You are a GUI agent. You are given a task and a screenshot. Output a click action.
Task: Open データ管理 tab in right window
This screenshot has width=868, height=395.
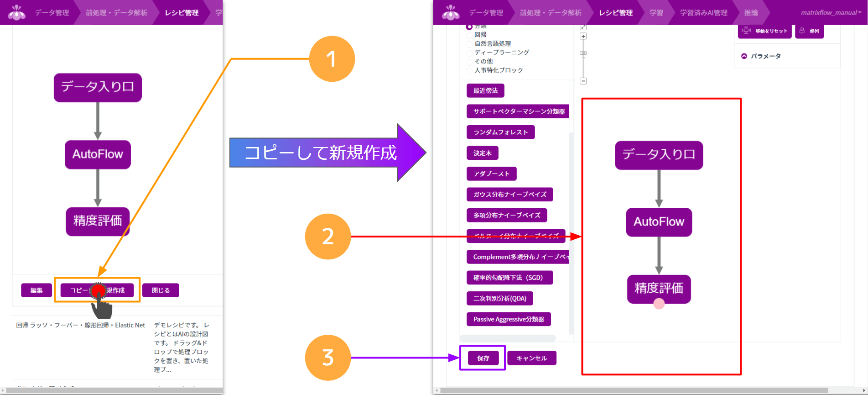(x=486, y=13)
